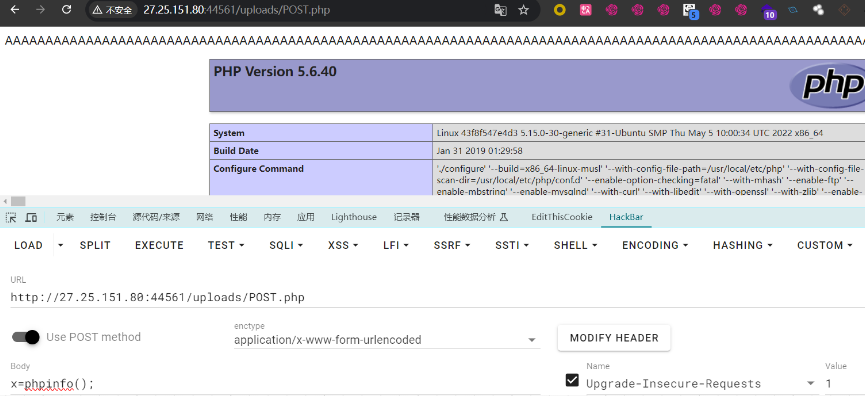Click the PHP Version 5.6.40 heading

(275, 72)
